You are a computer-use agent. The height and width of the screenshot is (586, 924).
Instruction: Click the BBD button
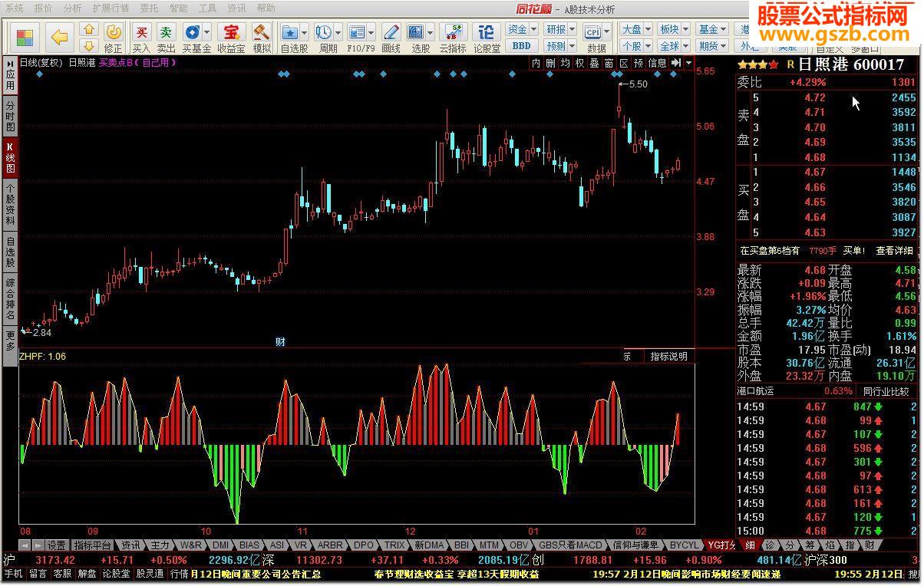[521, 46]
